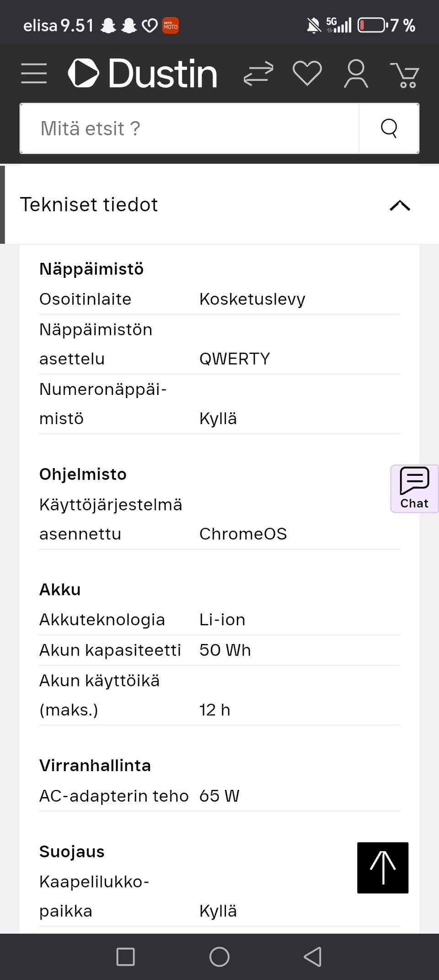Open the wishlist heart icon
Viewport: 439px width, 980px height.
(308, 72)
